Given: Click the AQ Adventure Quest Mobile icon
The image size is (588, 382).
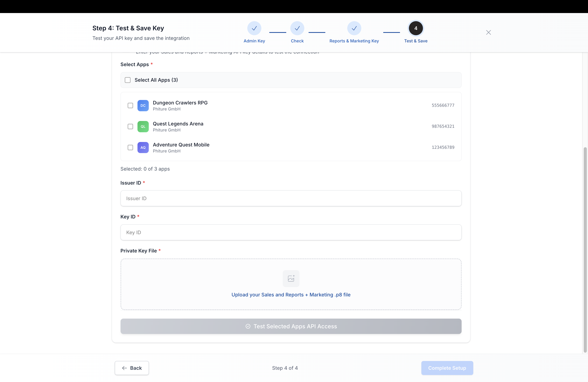Looking at the screenshot, I should tap(143, 147).
